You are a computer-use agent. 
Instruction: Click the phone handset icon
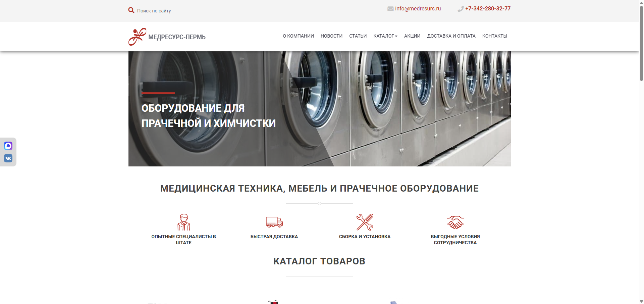461,9
